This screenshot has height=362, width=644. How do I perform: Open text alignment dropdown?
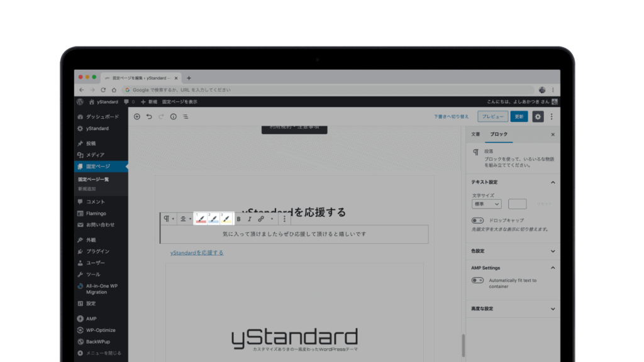pos(186,219)
